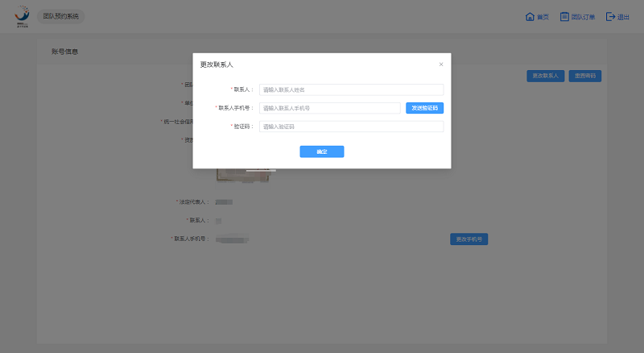Close the 更改联系人 dialog with the X

coord(440,64)
